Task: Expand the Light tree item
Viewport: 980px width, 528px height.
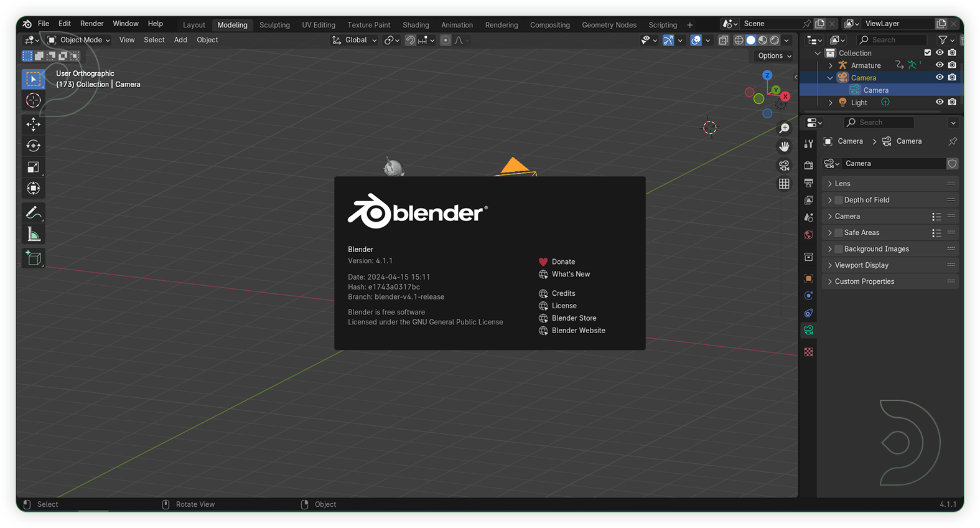Action: [x=830, y=103]
